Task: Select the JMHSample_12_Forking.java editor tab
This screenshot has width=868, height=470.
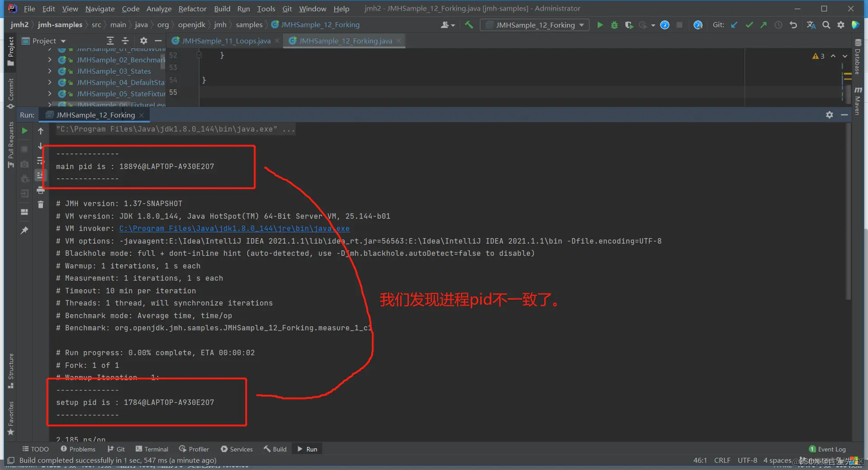Action: (x=345, y=41)
